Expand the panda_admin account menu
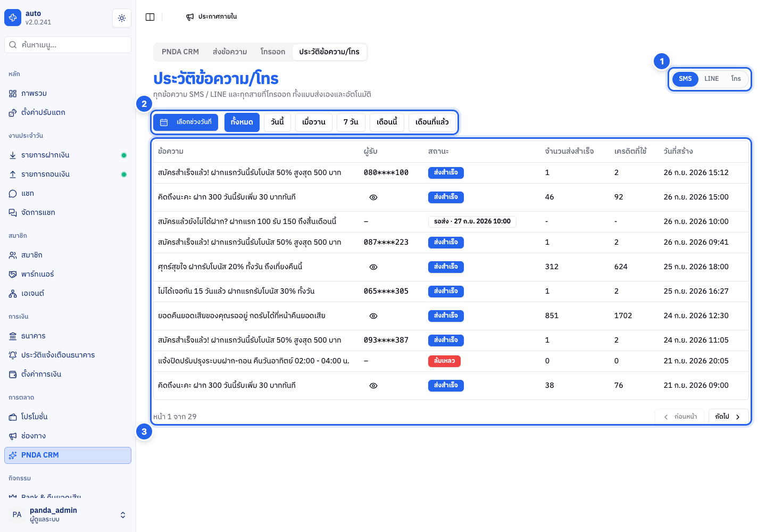The height and width of the screenshot is (532, 766). [123, 515]
